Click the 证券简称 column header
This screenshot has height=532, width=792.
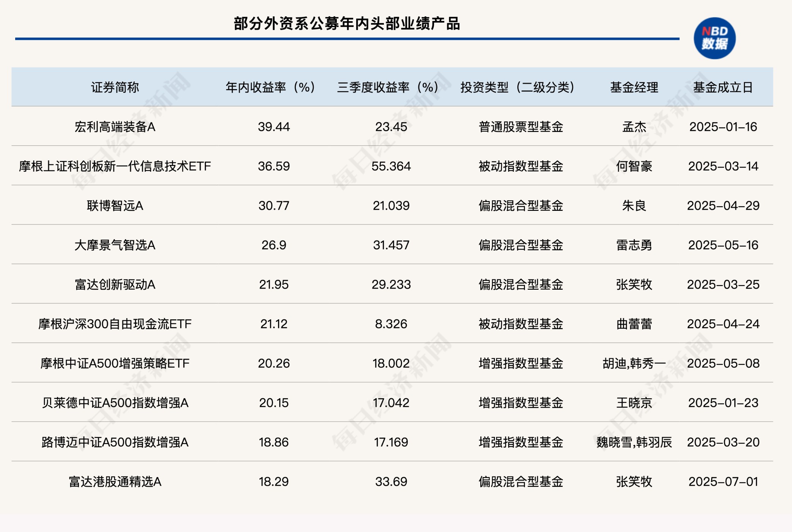point(115,87)
